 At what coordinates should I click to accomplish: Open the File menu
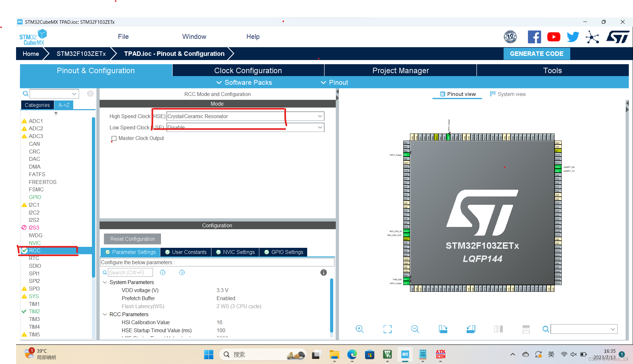point(123,37)
